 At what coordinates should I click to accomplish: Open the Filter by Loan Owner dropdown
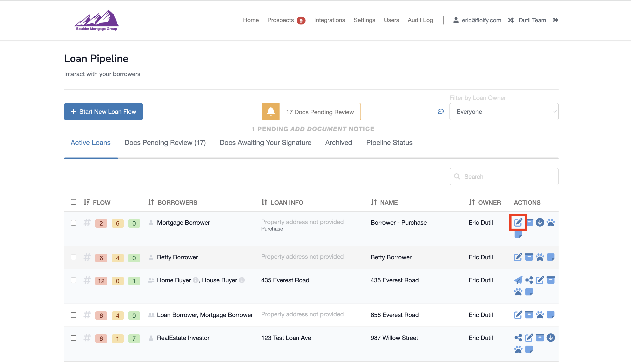[x=504, y=112]
